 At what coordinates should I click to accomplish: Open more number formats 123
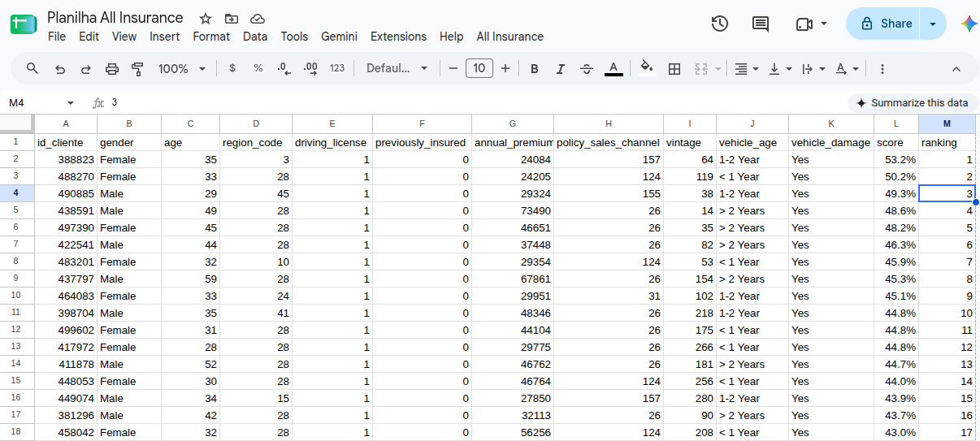point(337,68)
